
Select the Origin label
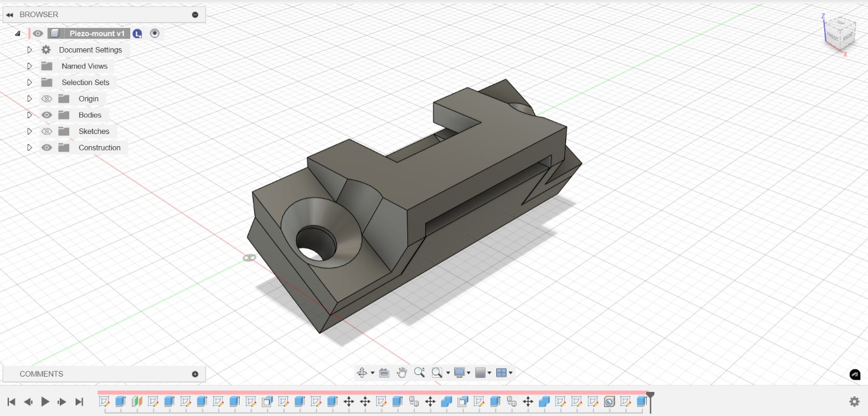[x=88, y=99]
